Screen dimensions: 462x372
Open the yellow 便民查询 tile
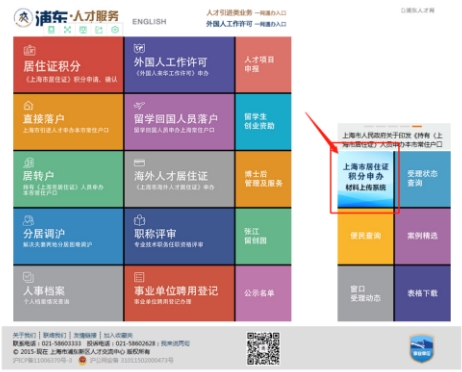pos(365,236)
